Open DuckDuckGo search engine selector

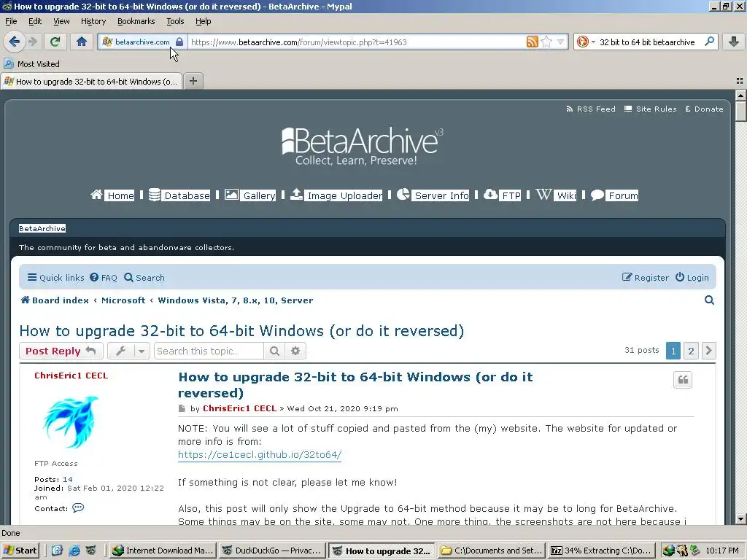pyautogui.click(x=586, y=42)
